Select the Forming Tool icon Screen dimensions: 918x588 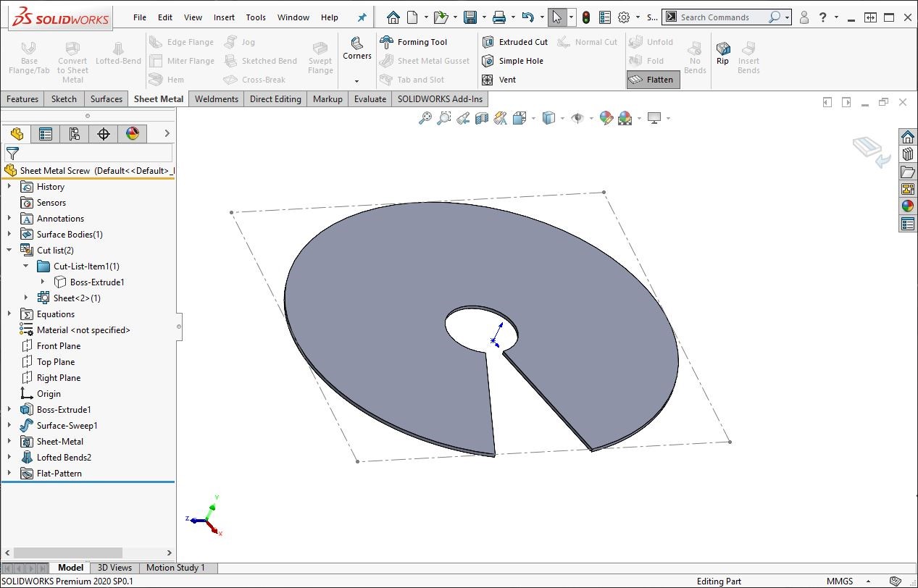[388, 42]
